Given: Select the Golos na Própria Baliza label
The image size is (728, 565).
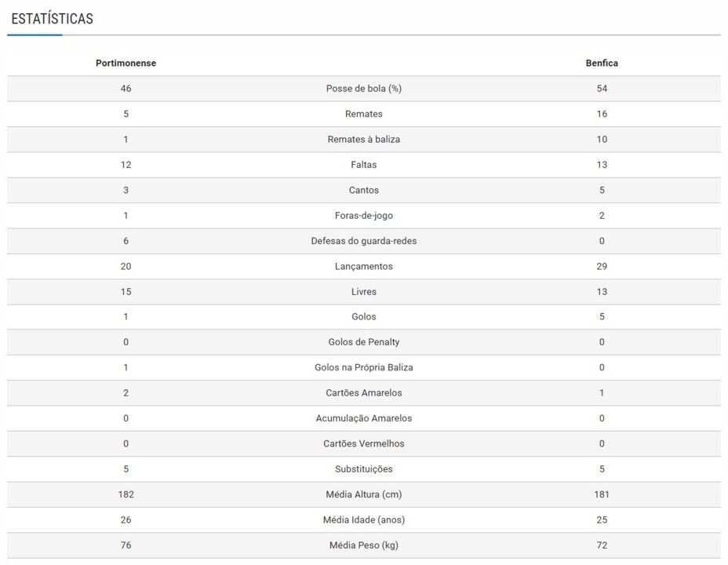Looking at the screenshot, I should [x=363, y=367].
